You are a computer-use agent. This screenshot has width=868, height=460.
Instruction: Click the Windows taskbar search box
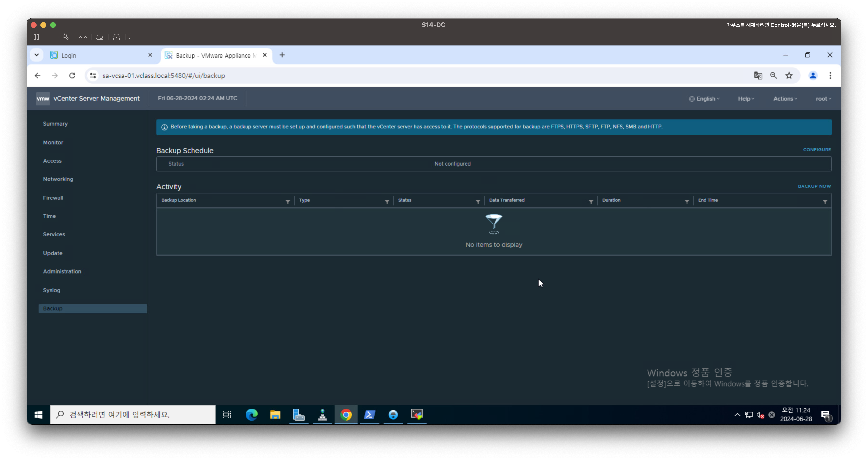pyautogui.click(x=133, y=415)
